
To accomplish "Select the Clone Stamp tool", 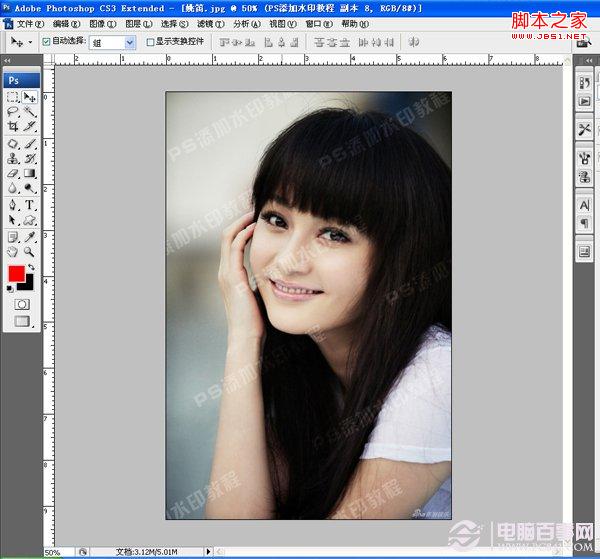I will (x=13, y=158).
